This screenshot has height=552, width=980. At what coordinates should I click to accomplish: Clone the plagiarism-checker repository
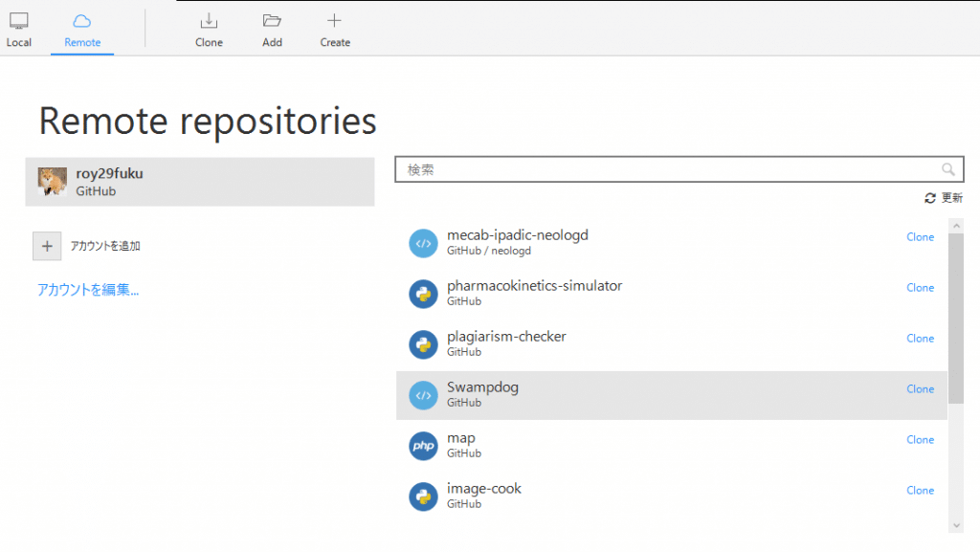point(920,339)
